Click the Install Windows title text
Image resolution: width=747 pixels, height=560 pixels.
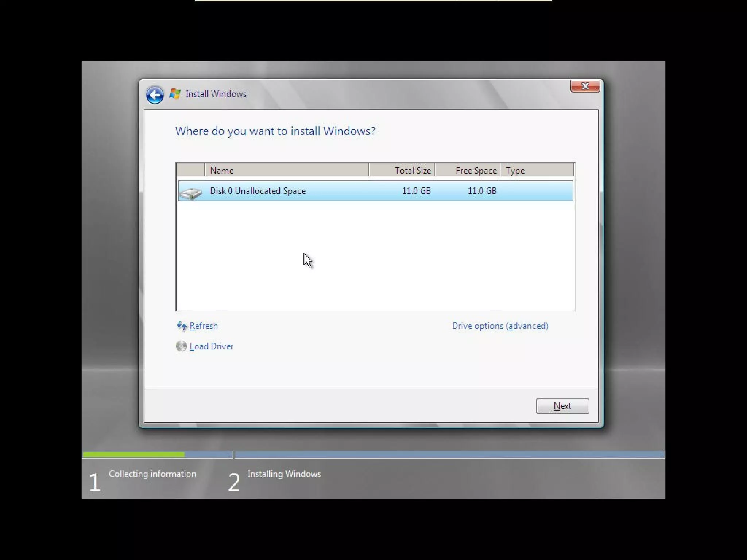point(216,94)
